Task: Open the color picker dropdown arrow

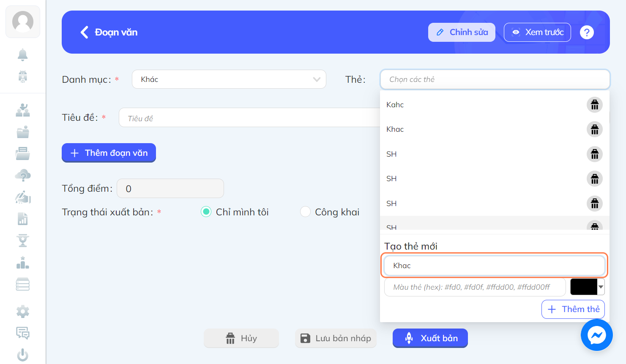Action: 601,287
